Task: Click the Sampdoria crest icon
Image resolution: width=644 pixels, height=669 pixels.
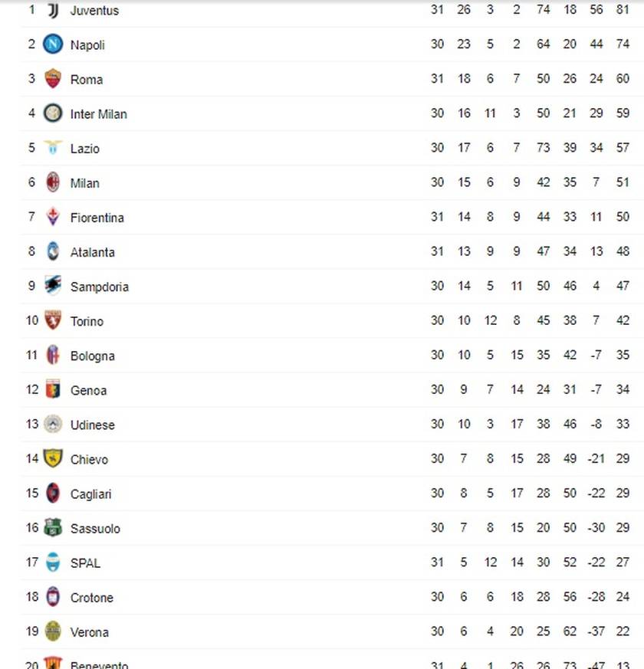Action: 53,286
